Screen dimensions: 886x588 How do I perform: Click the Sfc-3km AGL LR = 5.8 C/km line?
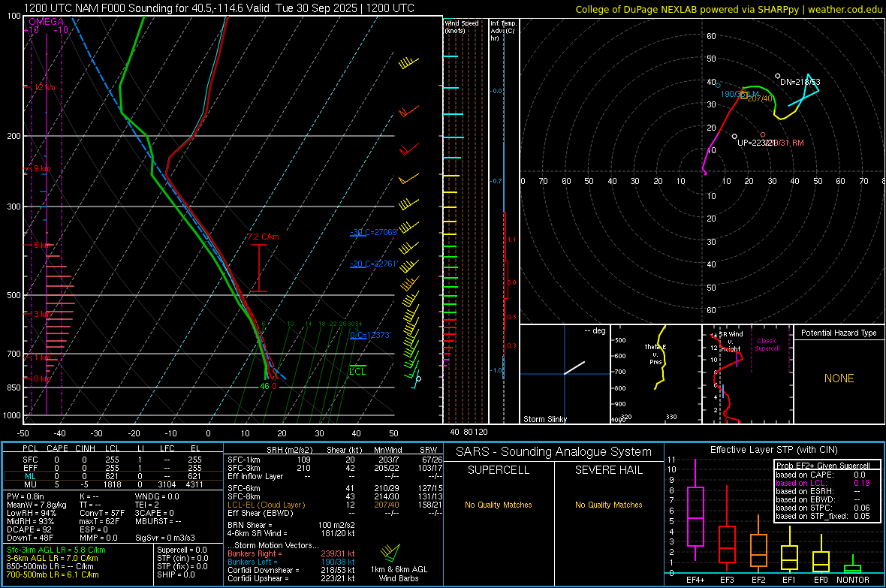coord(56,550)
